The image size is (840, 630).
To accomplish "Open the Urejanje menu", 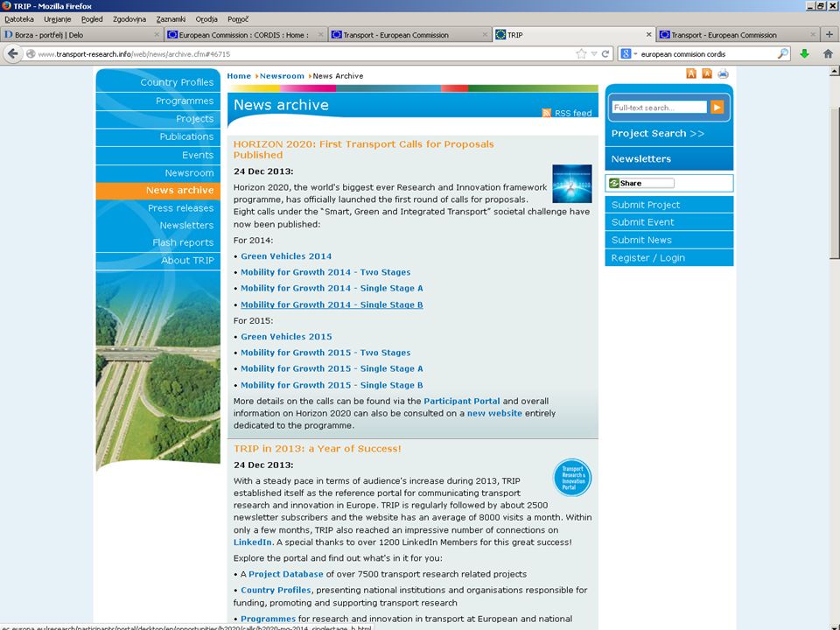I will pos(58,19).
